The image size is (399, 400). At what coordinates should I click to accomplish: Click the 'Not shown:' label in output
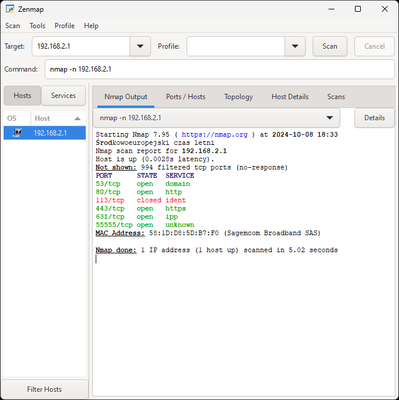pos(116,167)
